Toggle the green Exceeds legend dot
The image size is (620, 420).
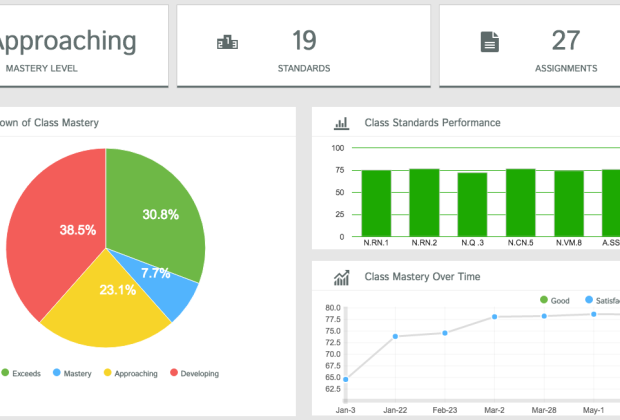coord(5,373)
